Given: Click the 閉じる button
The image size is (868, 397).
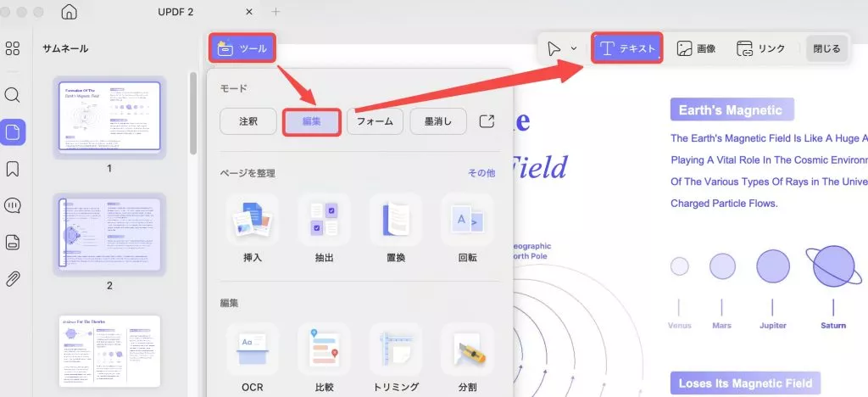Looking at the screenshot, I should click(x=826, y=48).
